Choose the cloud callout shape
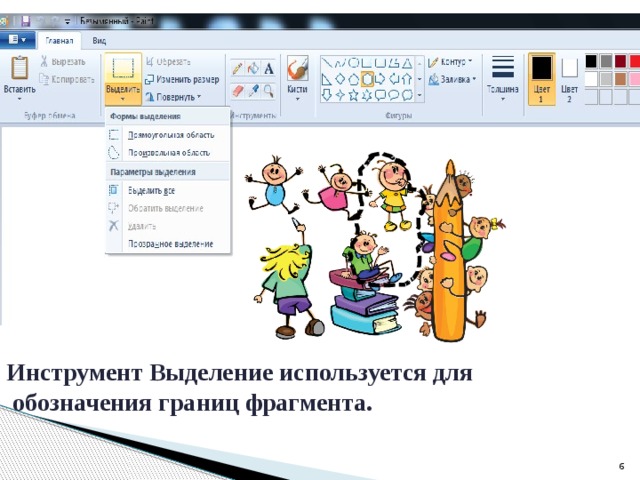The height and width of the screenshot is (480, 640). coord(407,95)
